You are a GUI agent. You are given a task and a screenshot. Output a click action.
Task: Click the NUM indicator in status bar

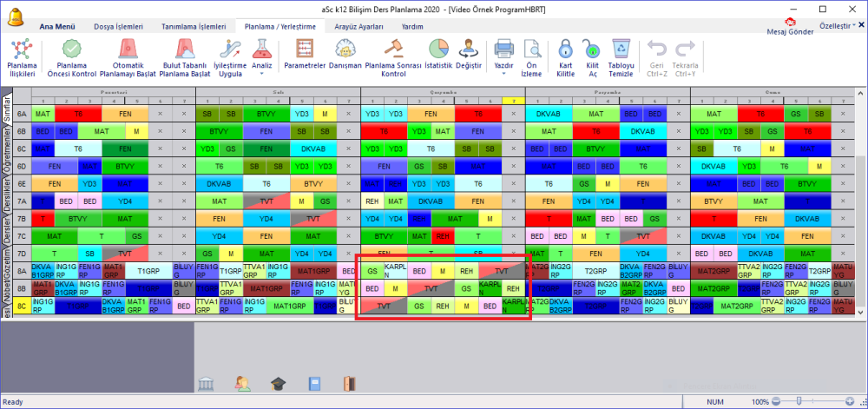click(713, 402)
